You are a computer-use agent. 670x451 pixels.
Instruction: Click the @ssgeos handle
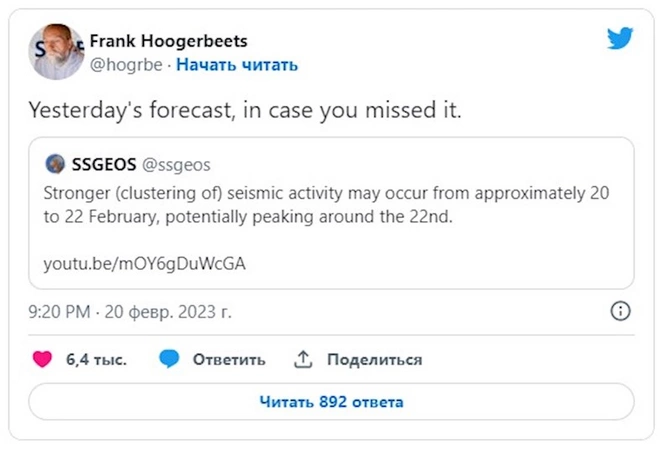point(176,165)
